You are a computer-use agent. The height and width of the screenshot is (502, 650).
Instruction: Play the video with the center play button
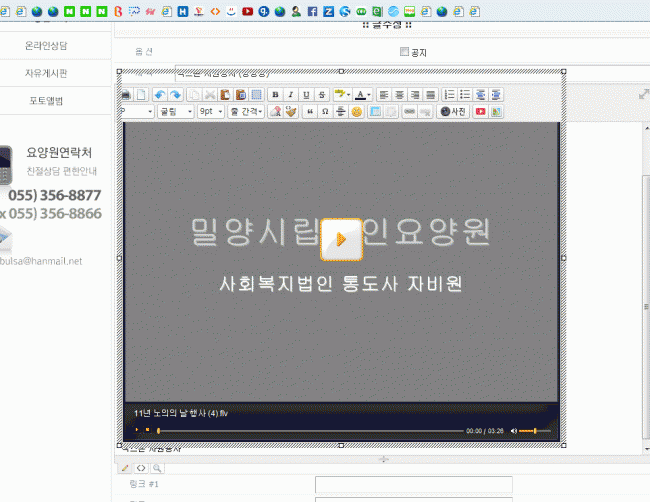click(x=342, y=240)
